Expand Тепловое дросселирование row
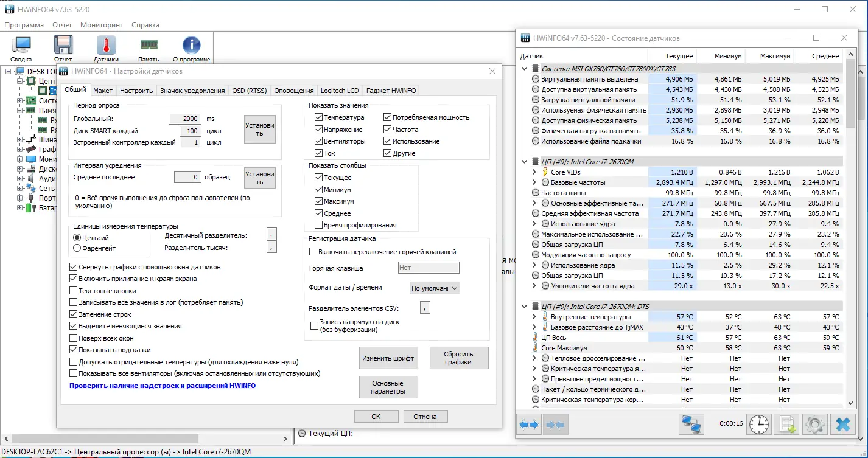868x458 pixels. (x=534, y=358)
